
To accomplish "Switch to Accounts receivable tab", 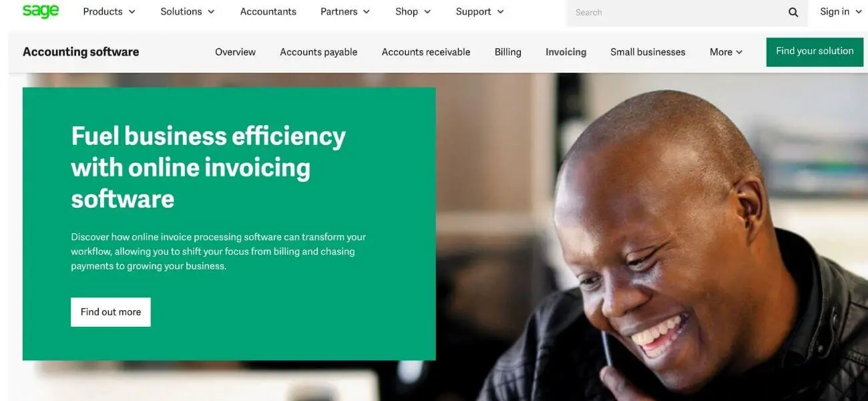I will point(426,52).
